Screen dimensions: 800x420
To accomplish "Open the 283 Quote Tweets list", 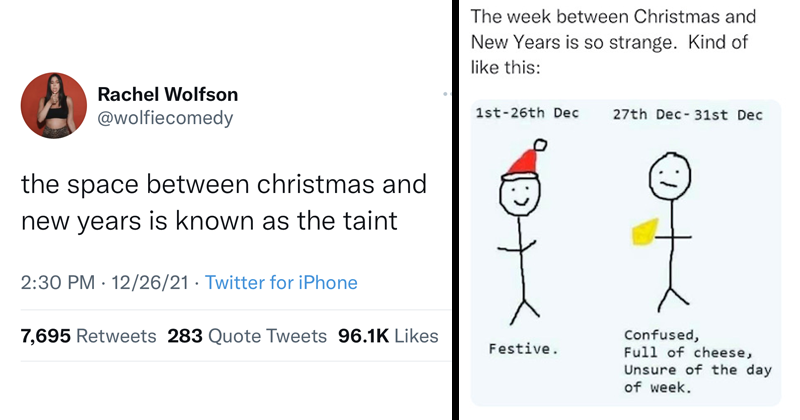I will (245, 336).
